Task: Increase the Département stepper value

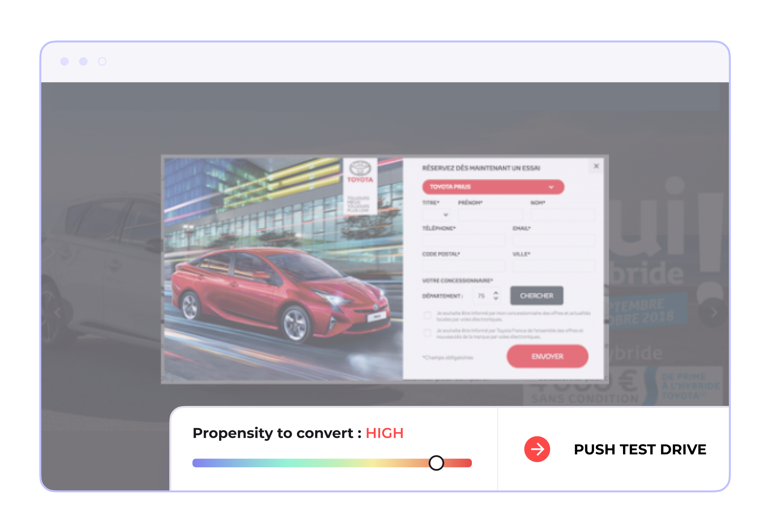Action: coord(496,293)
